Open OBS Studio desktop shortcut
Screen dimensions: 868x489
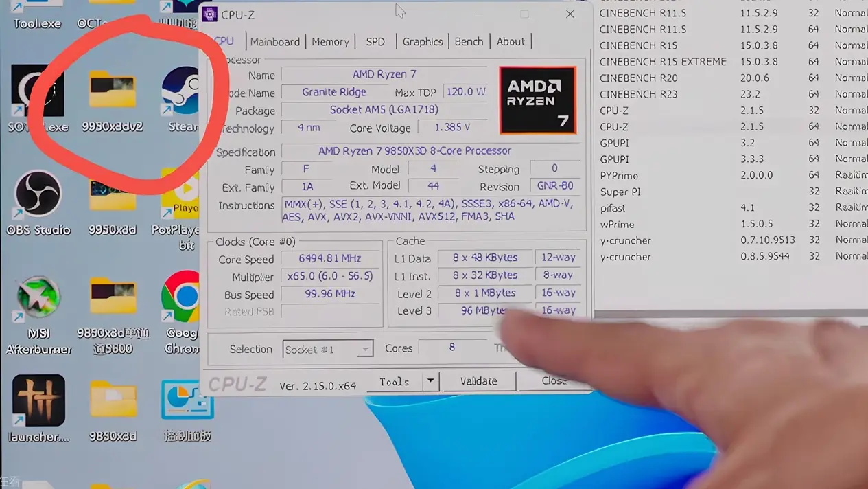pos(38,203)
